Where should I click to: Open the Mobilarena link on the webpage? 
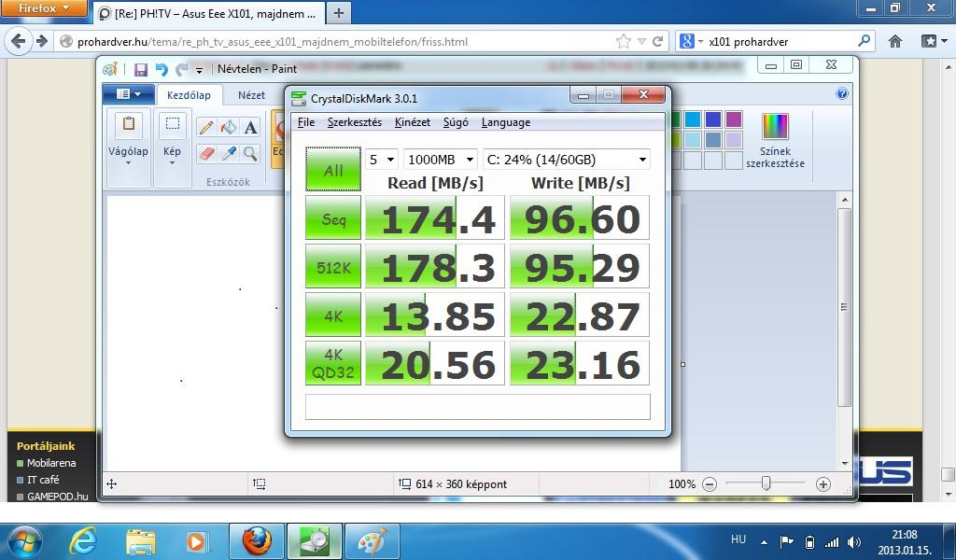pyautogui.click(x=51, y=463)
